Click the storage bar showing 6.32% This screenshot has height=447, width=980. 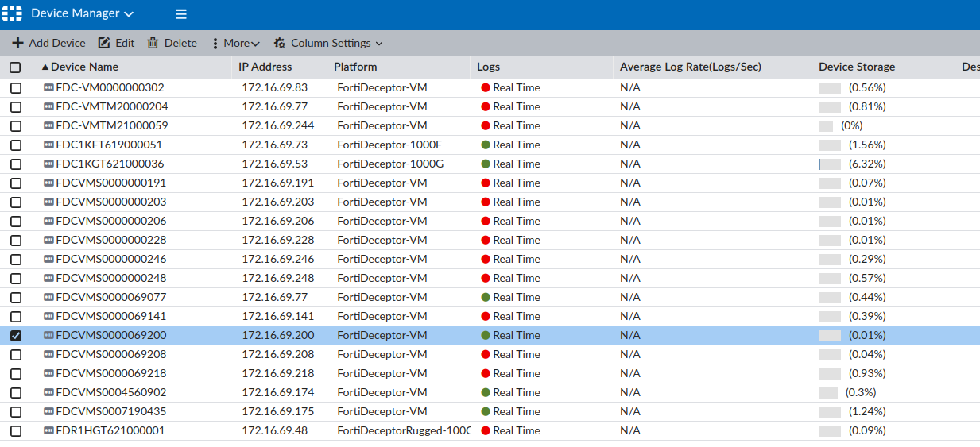pyautogui.click(x=829, y=164)
